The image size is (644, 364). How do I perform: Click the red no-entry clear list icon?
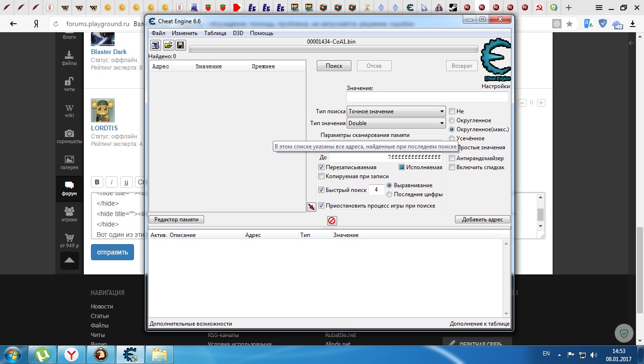click(332, 220)
